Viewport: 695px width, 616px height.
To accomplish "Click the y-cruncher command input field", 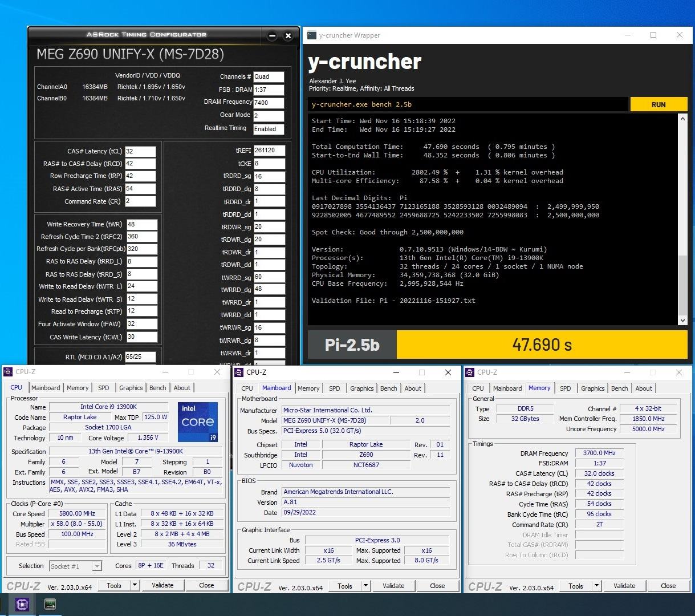I will (469, 104).
